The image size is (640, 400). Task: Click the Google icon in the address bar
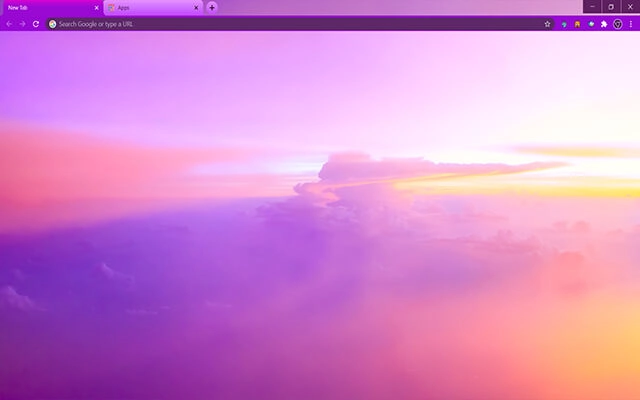coord(53,24)
